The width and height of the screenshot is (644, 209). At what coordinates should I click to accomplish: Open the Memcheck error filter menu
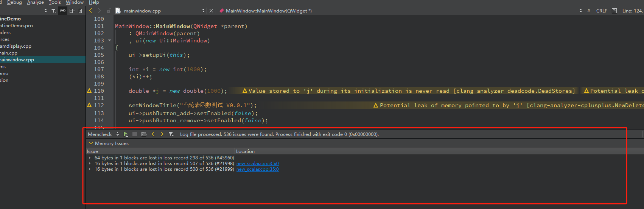(171, 134)
